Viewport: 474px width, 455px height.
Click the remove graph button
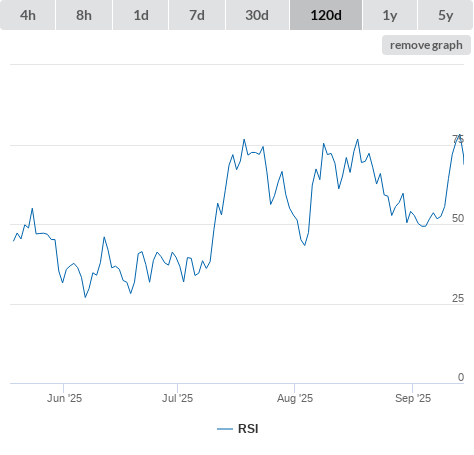[x=426, y=45]
